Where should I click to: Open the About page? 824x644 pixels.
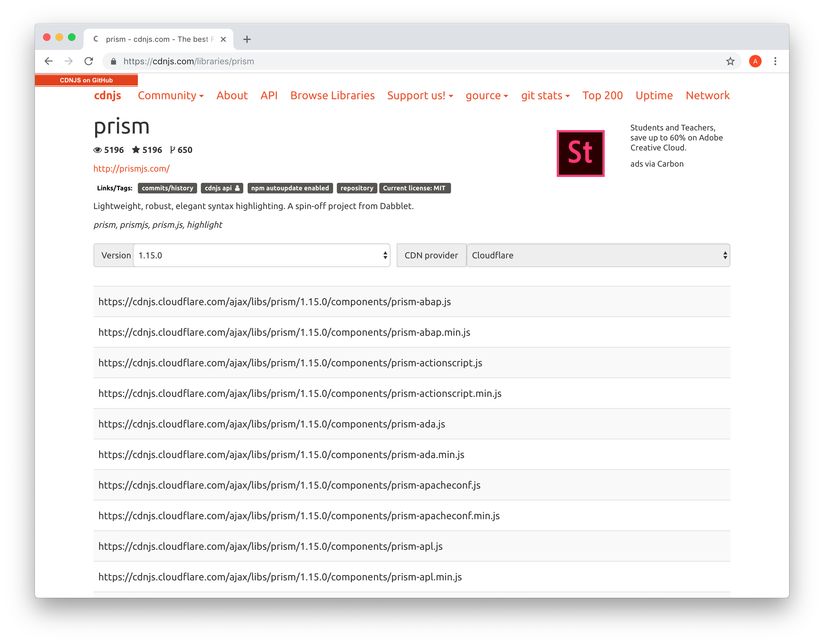point(232,95)
